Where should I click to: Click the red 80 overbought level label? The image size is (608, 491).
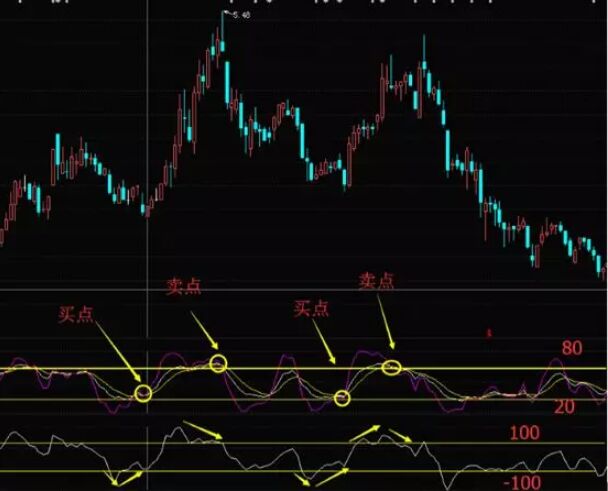(571, 350)
